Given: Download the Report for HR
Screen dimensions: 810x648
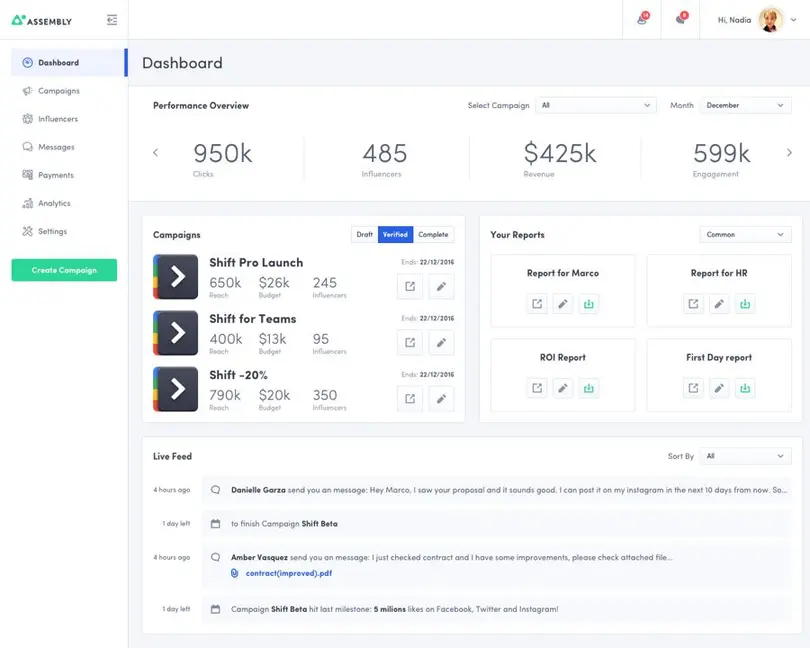Looking at the screenshot, I should point(746,305).
